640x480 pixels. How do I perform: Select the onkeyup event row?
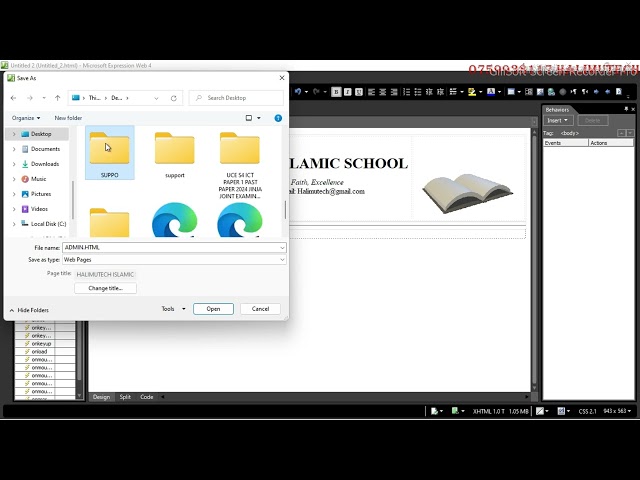(x=45, y=344)
